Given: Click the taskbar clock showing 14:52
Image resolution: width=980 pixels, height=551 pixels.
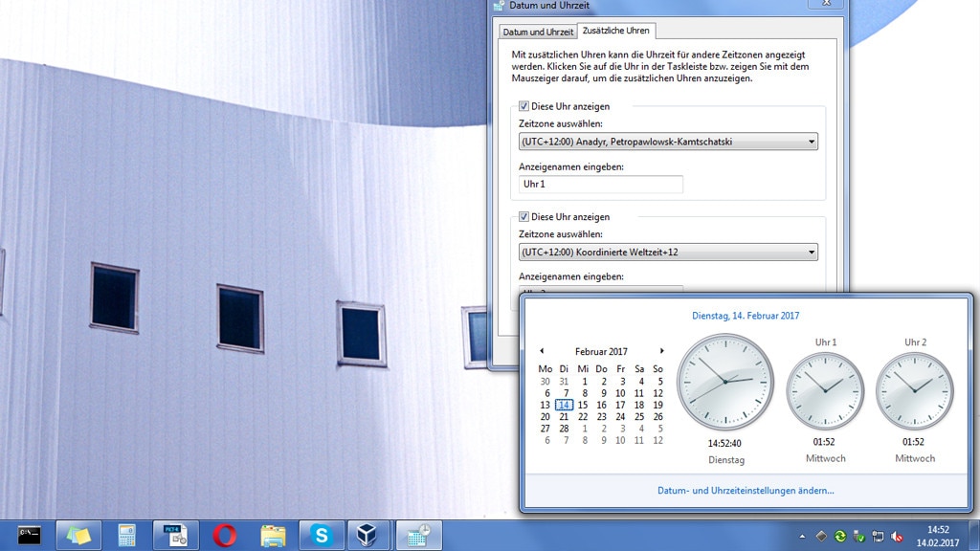Looking at the screenshot, I should click(938, 536).
